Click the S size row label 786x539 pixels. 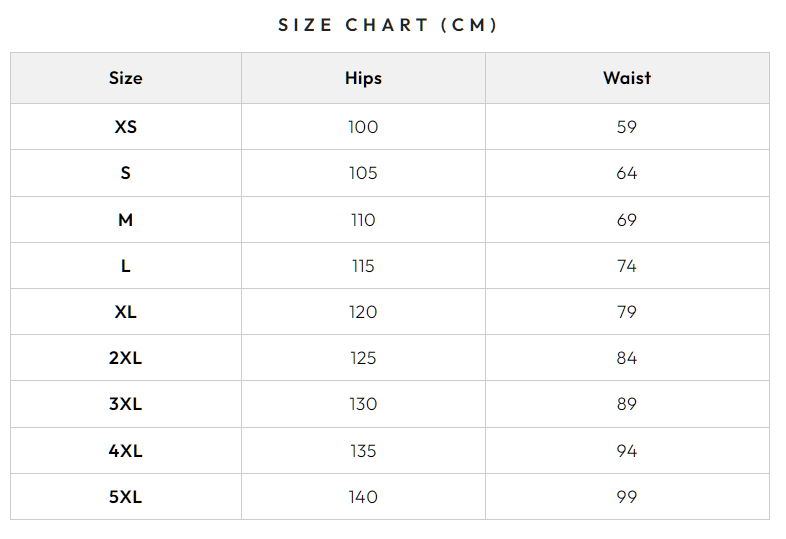(126, 173)
